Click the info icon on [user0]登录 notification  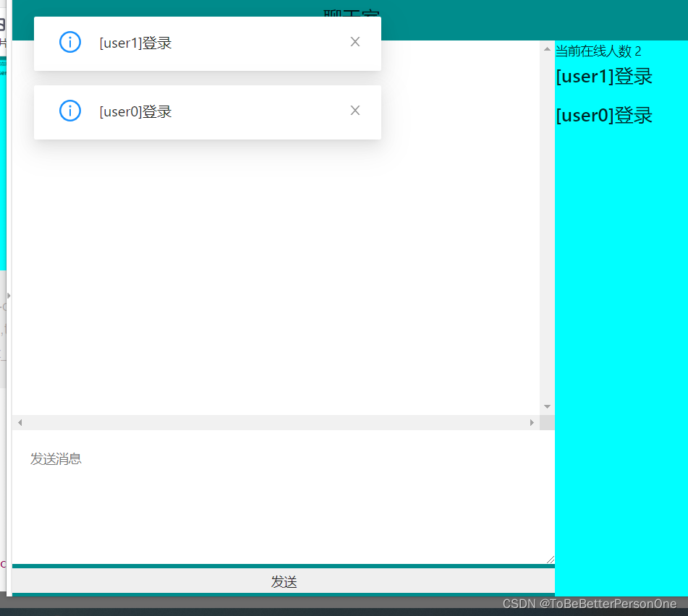(70, 110)
